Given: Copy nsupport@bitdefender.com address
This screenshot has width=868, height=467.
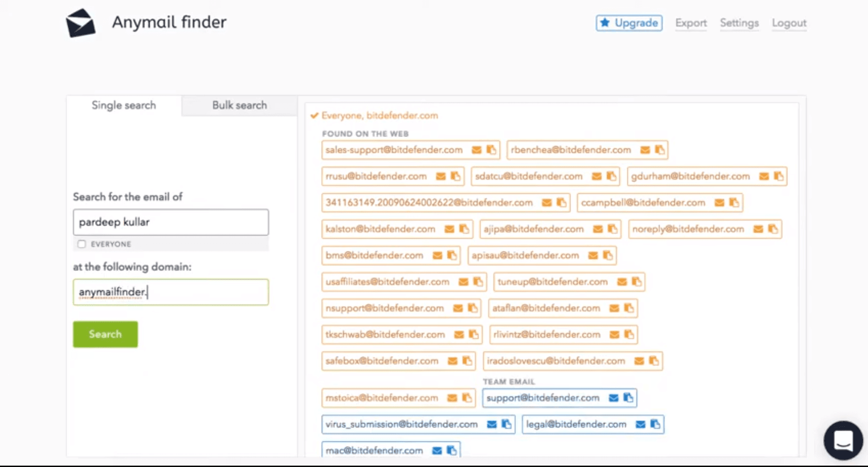Looking at the screenshot, I should pyautogui.click(x=473, y=308).
